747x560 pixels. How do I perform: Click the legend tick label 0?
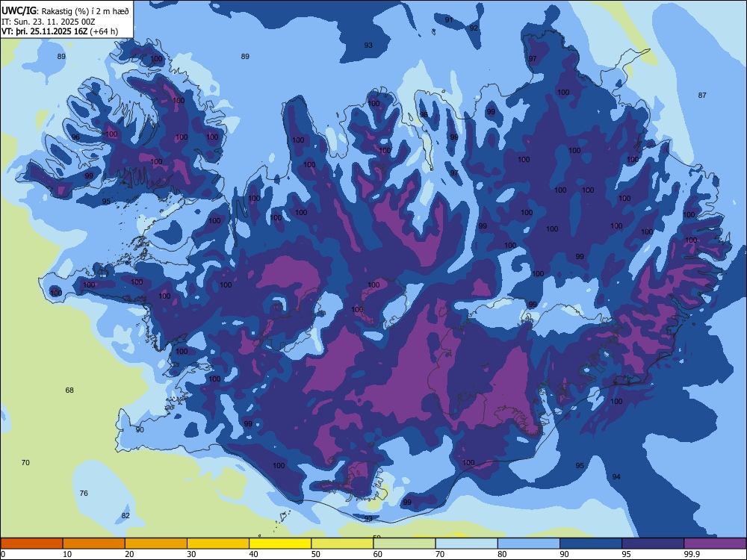pos(3,554)
